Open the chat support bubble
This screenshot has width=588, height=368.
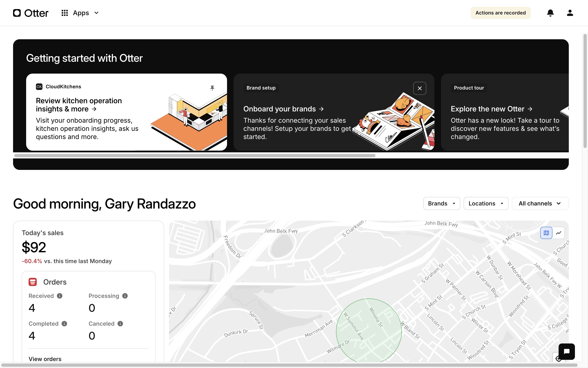(567, 351)
